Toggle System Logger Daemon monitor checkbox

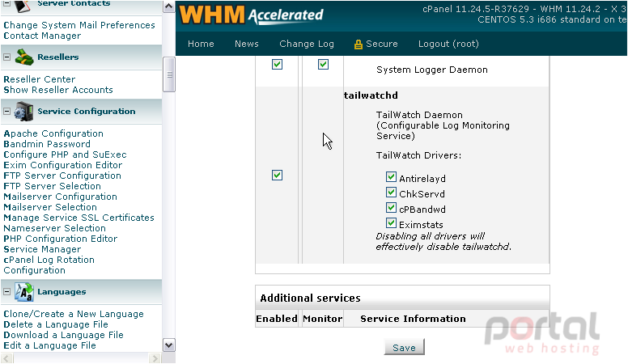(323, 64)
